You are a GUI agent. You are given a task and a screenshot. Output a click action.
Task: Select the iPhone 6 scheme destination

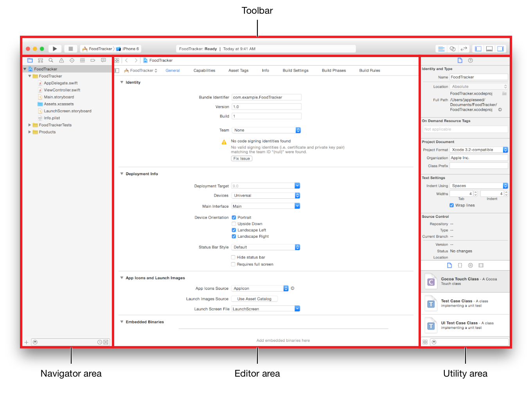pos(128,49)
